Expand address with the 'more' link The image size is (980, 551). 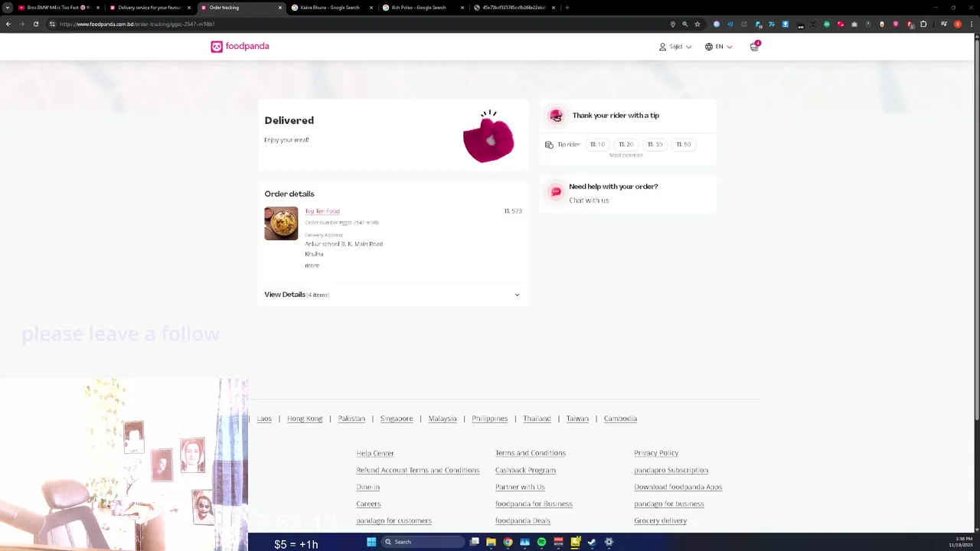(312, 266)
